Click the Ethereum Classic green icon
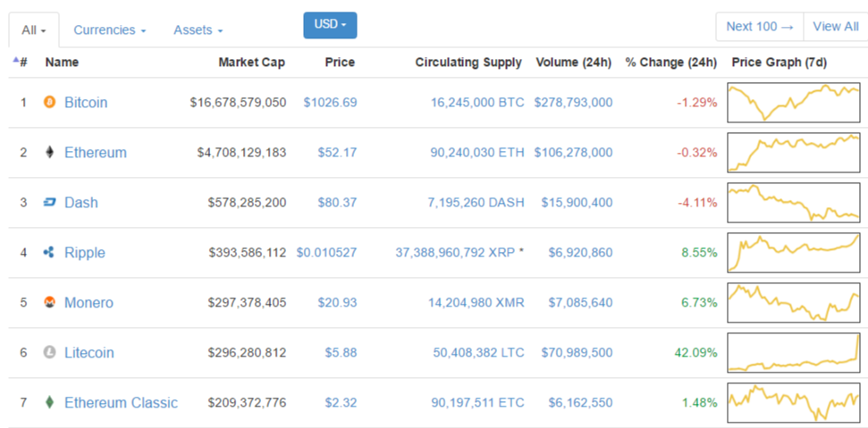The image size is (868, 428). pos(49,403)
